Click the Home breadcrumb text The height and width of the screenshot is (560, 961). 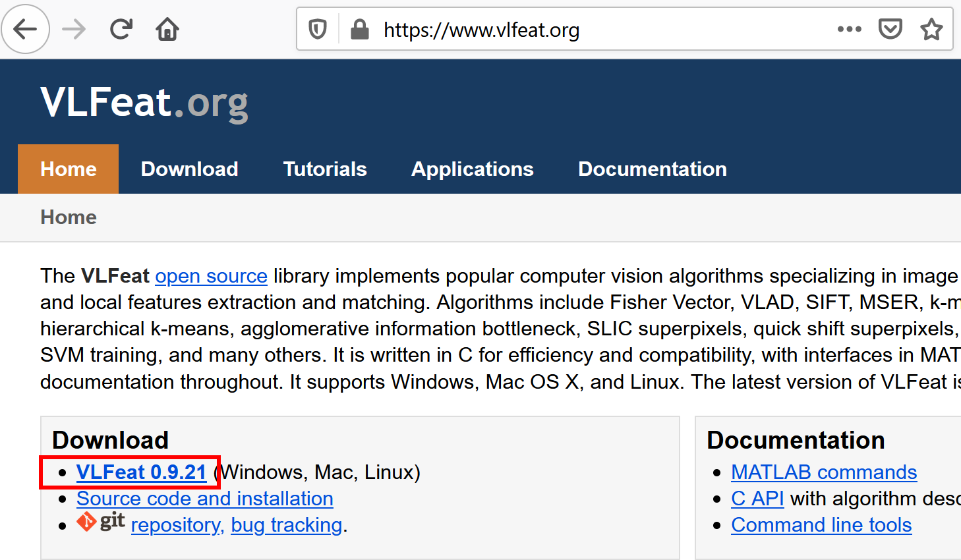point(69,217)
